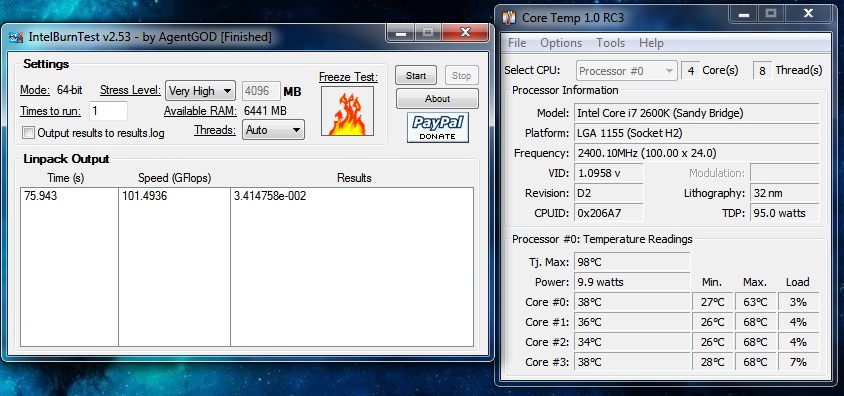Open the Help menu in Core Temp
Screen dimensions: 844x396
click(x=651, y=43)
